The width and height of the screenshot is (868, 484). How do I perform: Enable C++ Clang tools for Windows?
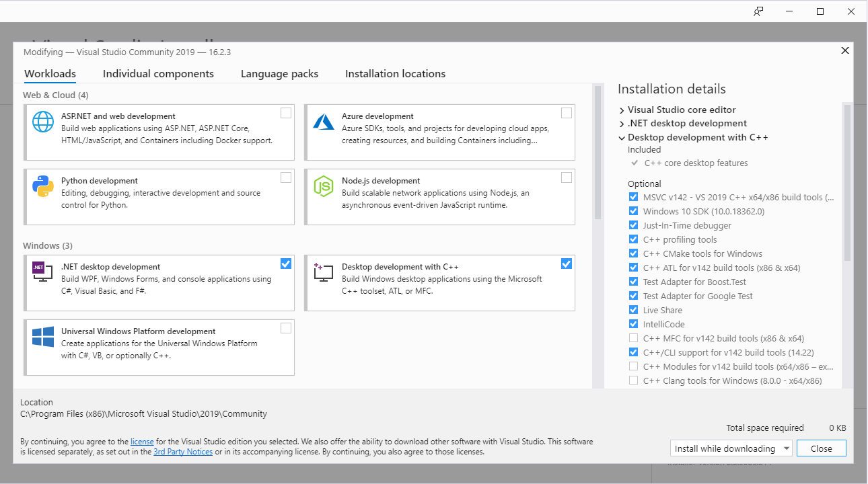[x=633, y=380]
